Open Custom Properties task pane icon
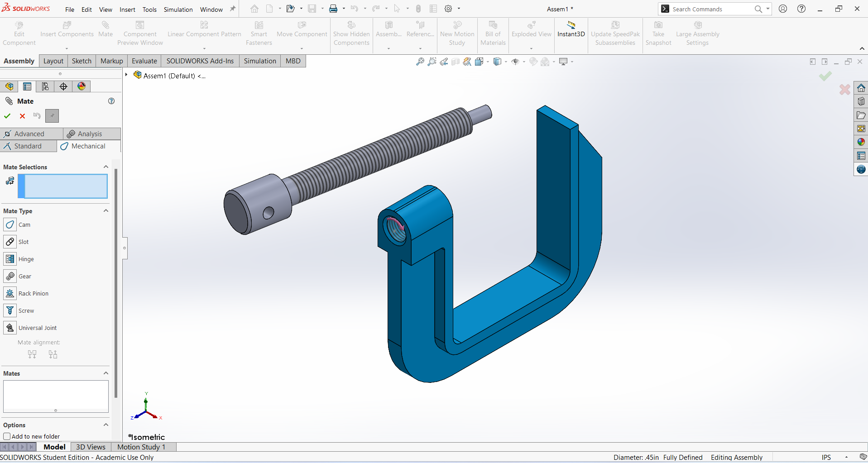 click(861, 156)
